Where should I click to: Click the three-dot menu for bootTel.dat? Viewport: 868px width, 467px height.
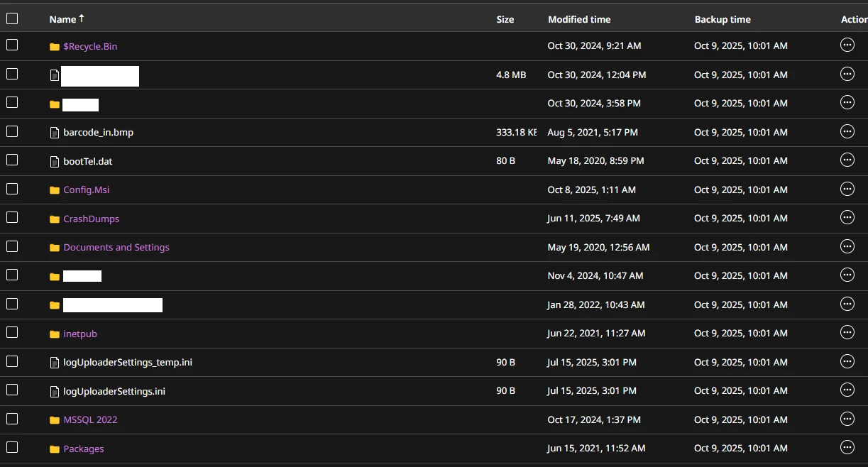point(847,160)
